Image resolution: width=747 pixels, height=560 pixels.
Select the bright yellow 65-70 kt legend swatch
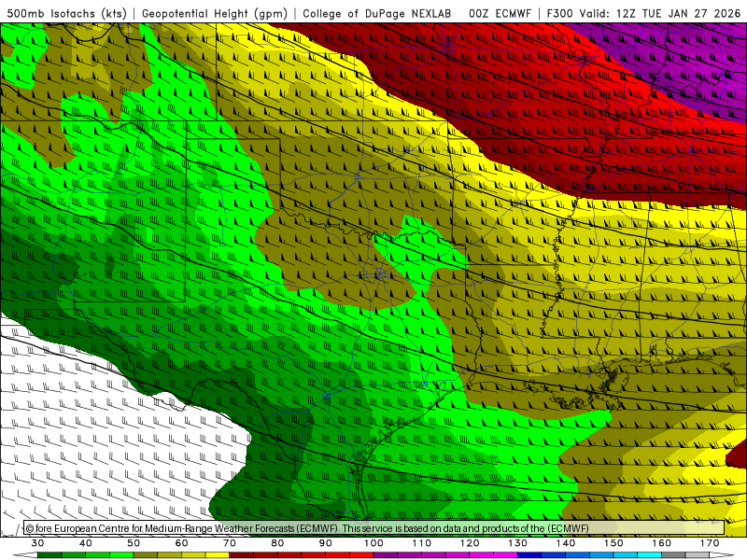[218, 555]
